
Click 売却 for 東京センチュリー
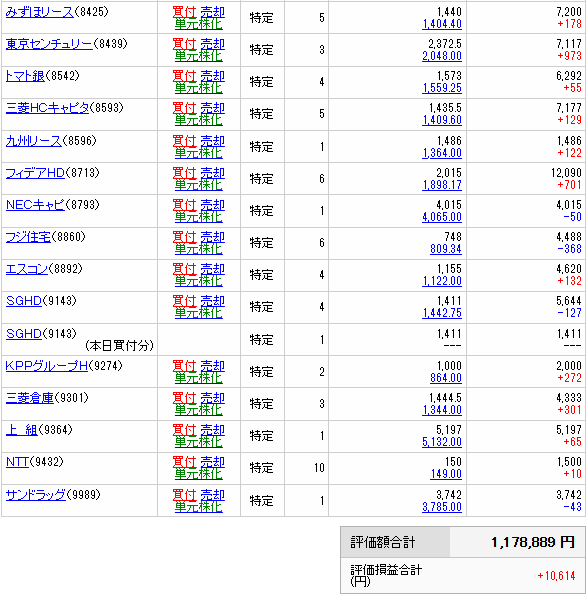[x=212, y=44]
